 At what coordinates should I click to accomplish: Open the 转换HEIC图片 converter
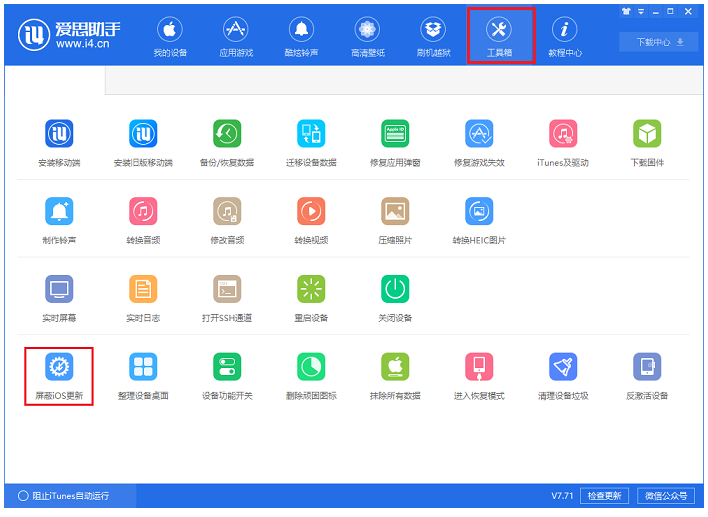pyautogui.click(x=479, y=212)
